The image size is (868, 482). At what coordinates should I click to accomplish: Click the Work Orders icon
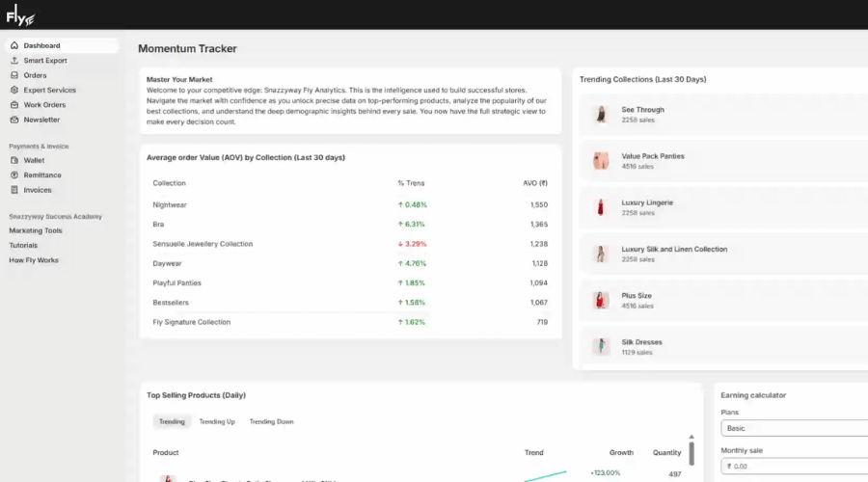coord(14,104)
